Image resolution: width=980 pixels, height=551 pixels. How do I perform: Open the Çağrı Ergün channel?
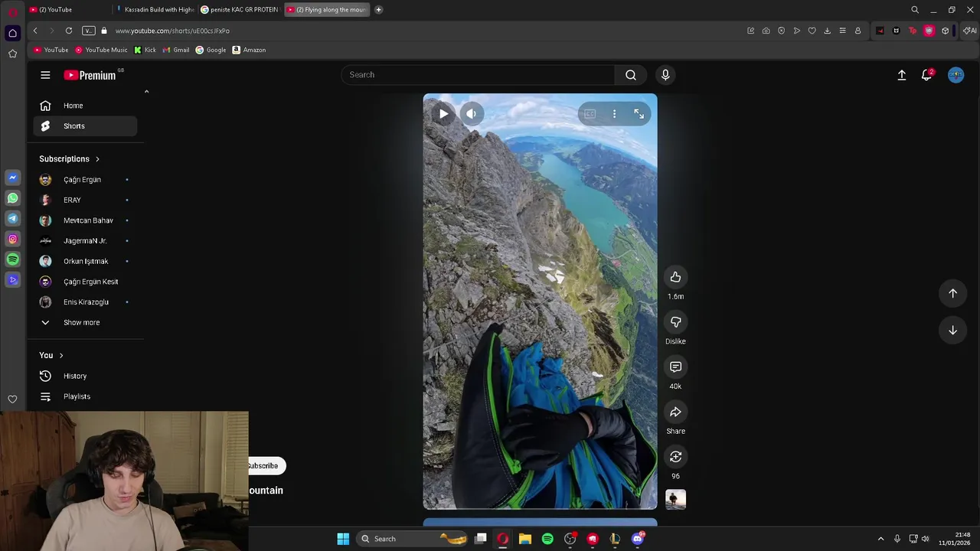85,180
